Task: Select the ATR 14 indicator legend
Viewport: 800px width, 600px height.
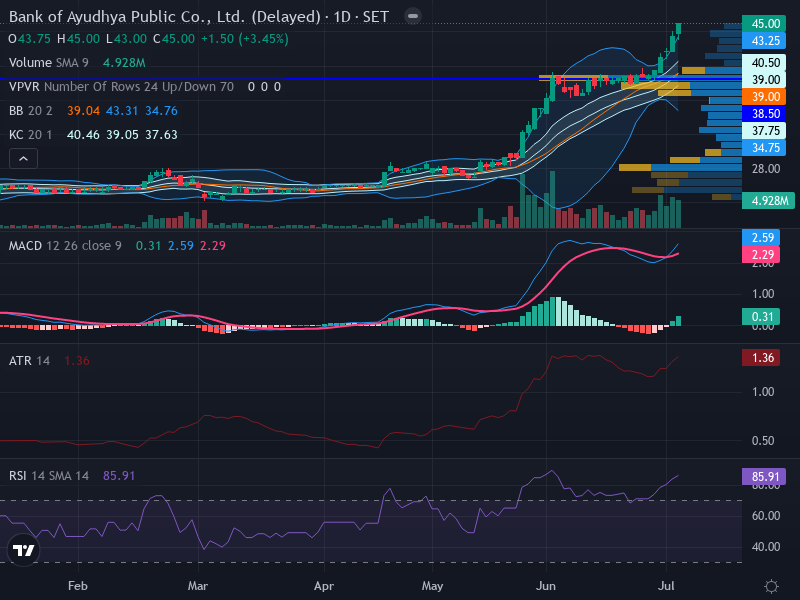Action: 29,361
